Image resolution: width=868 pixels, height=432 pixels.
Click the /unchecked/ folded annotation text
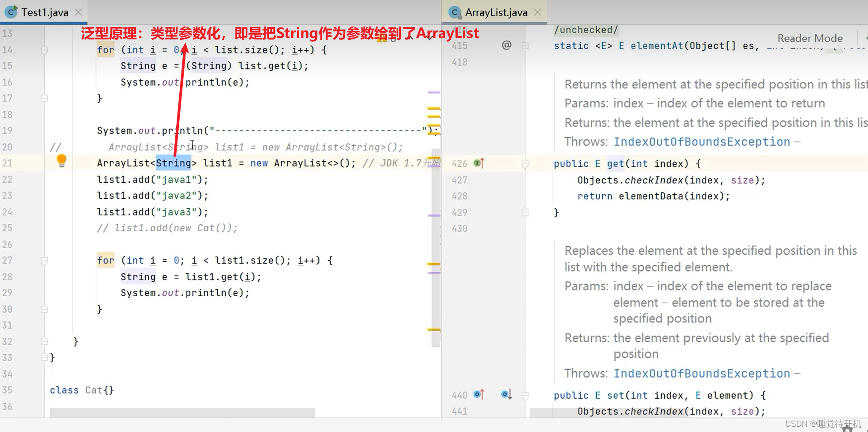[586, 30]
